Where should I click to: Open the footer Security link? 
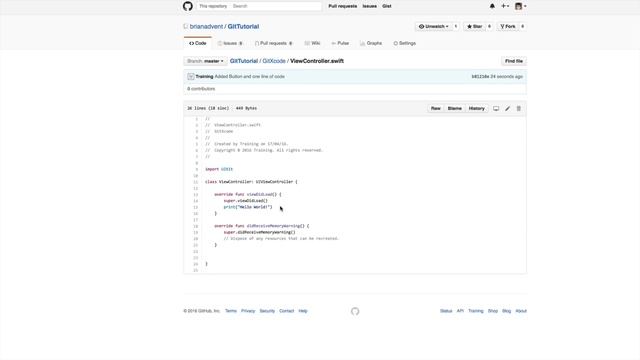267,311
